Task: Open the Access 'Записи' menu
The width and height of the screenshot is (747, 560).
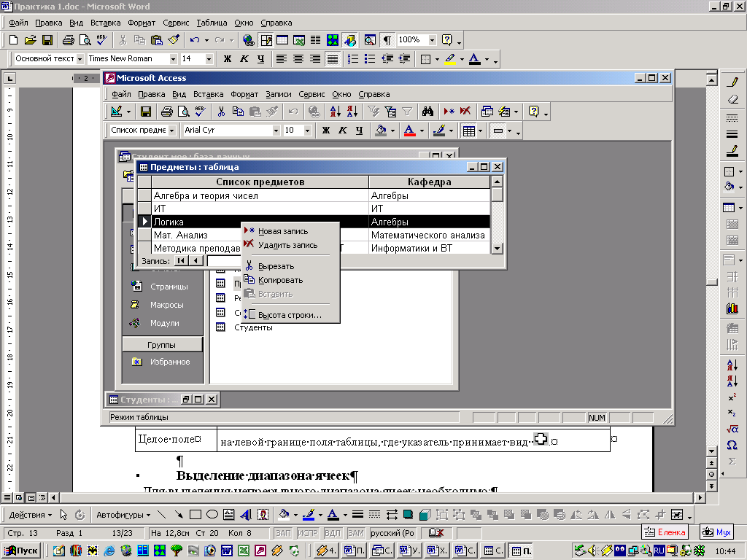Action: 278,94
